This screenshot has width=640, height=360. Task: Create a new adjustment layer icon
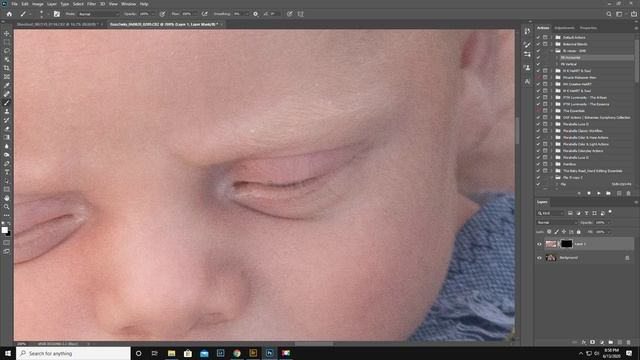602,342
